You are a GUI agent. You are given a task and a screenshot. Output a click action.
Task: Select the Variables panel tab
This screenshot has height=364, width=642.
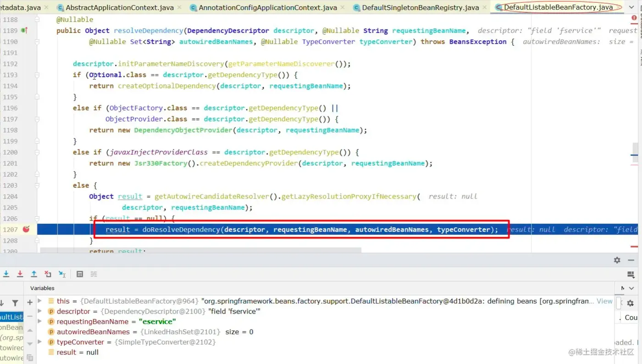[x=42, y=288]
